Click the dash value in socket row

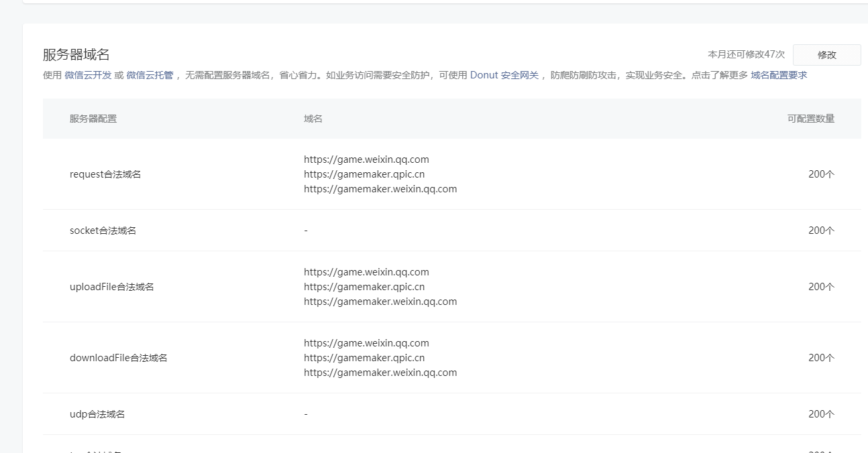click(306, 231)
